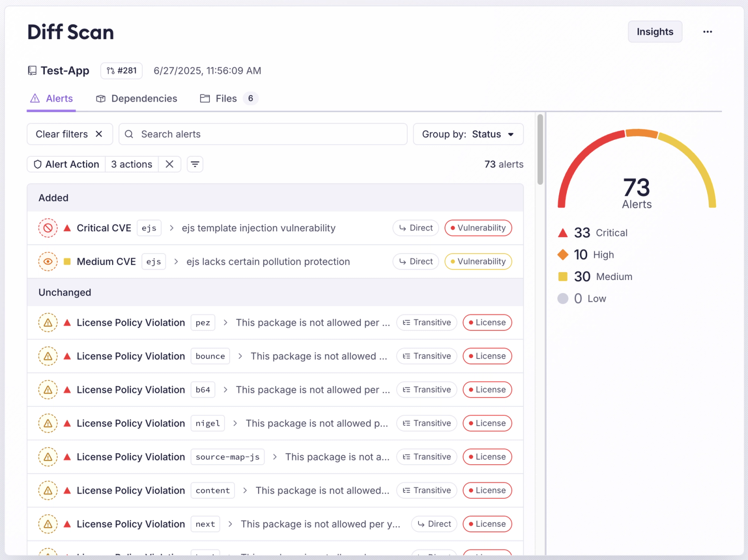Open the add filter lines icon
The height and width of the screenshot is (560, 748).
tap(195, 165)
